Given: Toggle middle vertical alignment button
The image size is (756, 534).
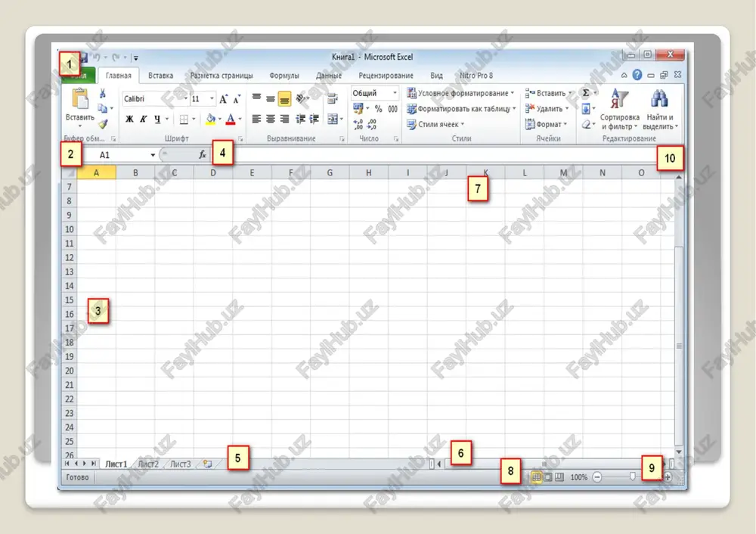Looking at the screenshot, I should tap(271, 98).
